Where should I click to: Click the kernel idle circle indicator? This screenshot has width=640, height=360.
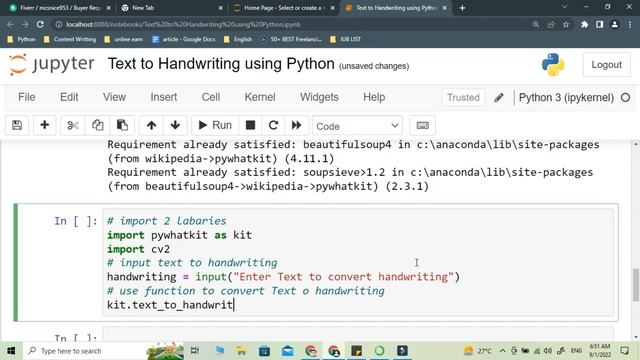tap(625, 98)
